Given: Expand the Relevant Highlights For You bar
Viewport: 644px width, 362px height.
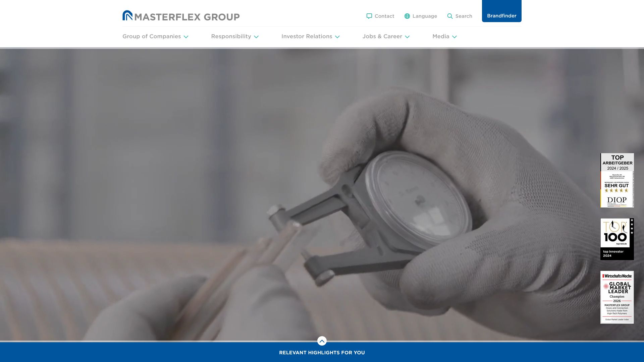Looking at the screenshot, I should (x=322, y=353).
